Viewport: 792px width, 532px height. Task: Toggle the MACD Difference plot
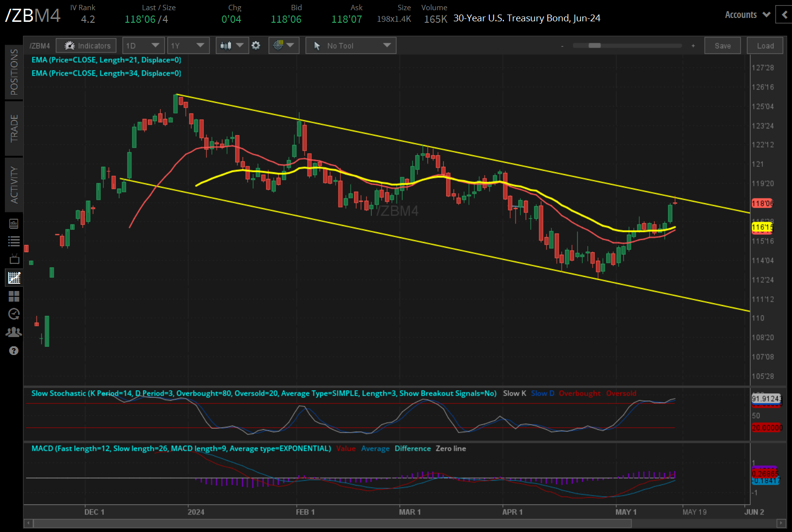pyautogui.click(x=413, y=449)
